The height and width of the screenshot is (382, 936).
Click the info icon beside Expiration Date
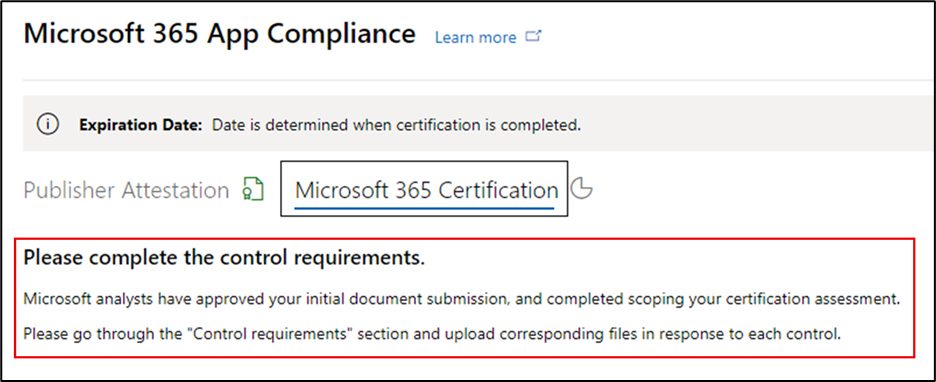48,125
